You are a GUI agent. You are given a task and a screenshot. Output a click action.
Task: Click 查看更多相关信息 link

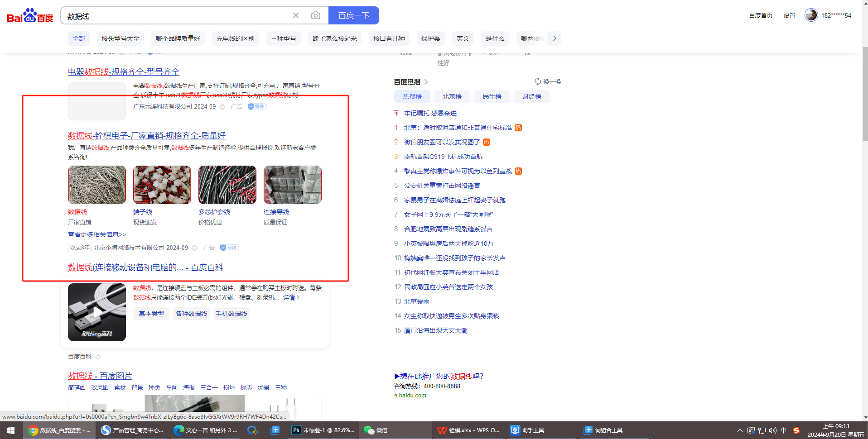pyautogui.click(x=97, y=234)
